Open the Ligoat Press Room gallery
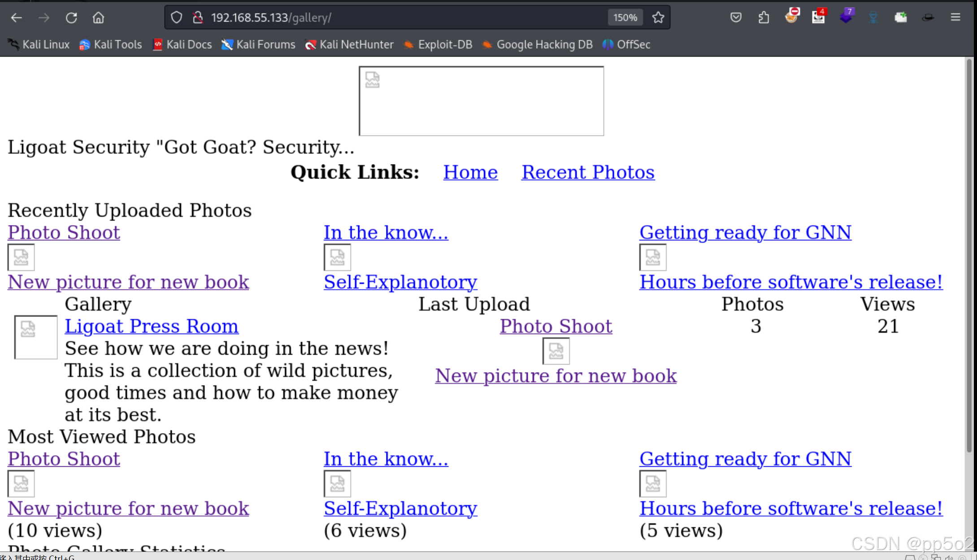The image size is (977, 560). pos(152,326)
